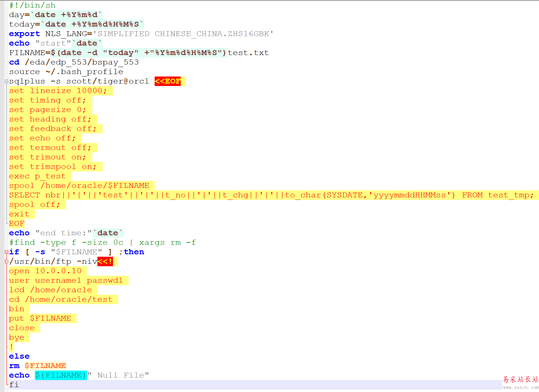Click the SELECT nbr query line
This screenshot has height=392, width=539.
click(x=271, y=195)
